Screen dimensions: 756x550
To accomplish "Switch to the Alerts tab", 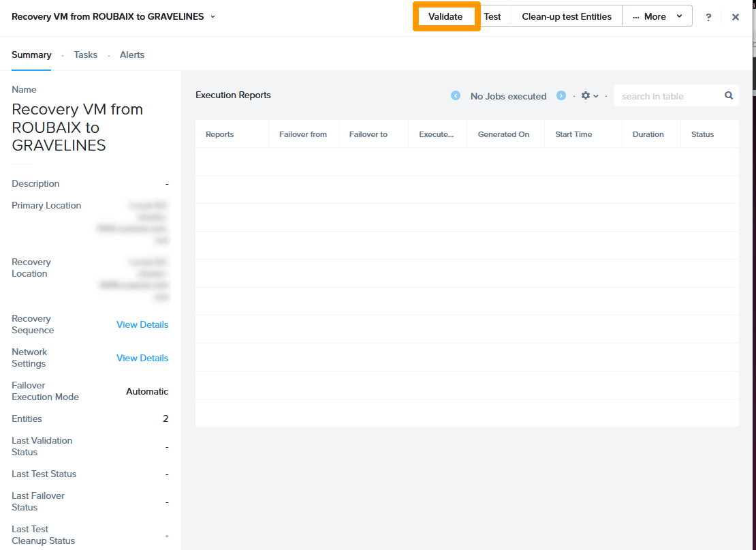I will point(132,55).
